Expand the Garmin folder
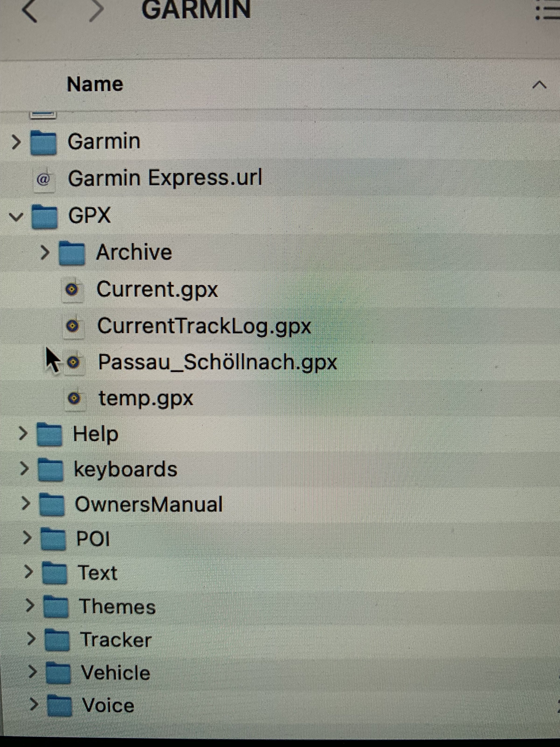The height and width of the screenshot is (747, 560). (16, 142)
